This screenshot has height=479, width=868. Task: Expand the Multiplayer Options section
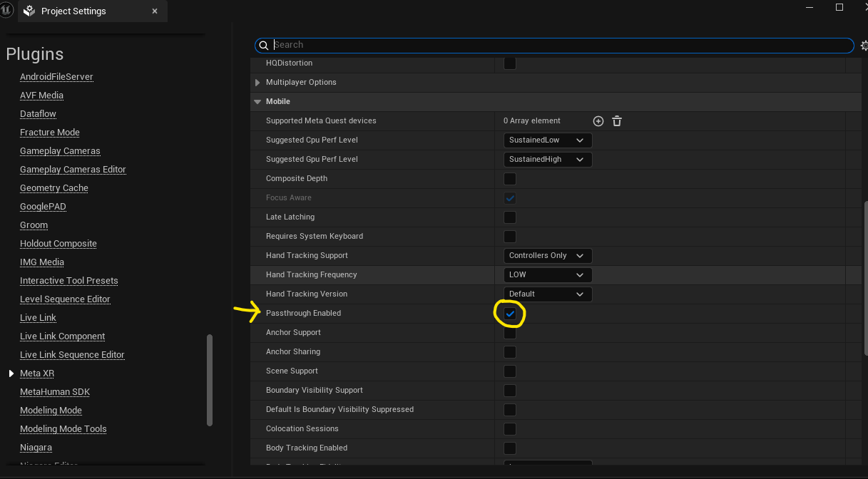[257, 83]
